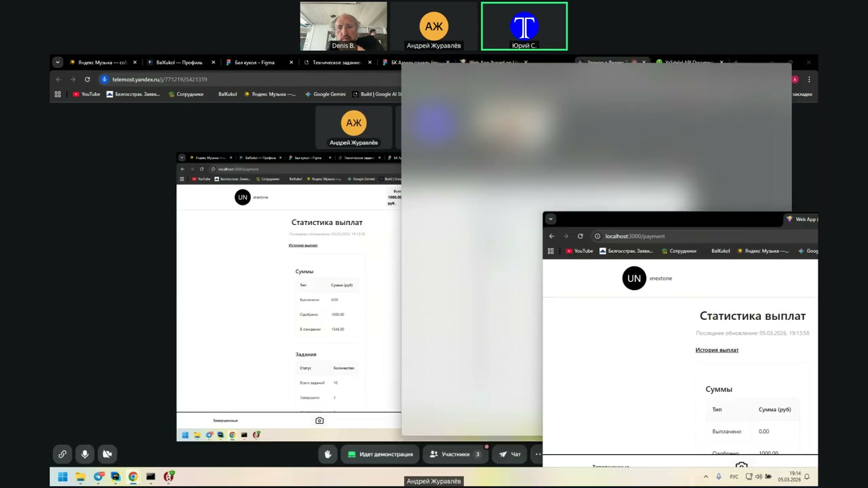Click the 'Идет демонстрация' screen share button
The width and height of the screenshot is (868, 488).
[x=380, y=454]
